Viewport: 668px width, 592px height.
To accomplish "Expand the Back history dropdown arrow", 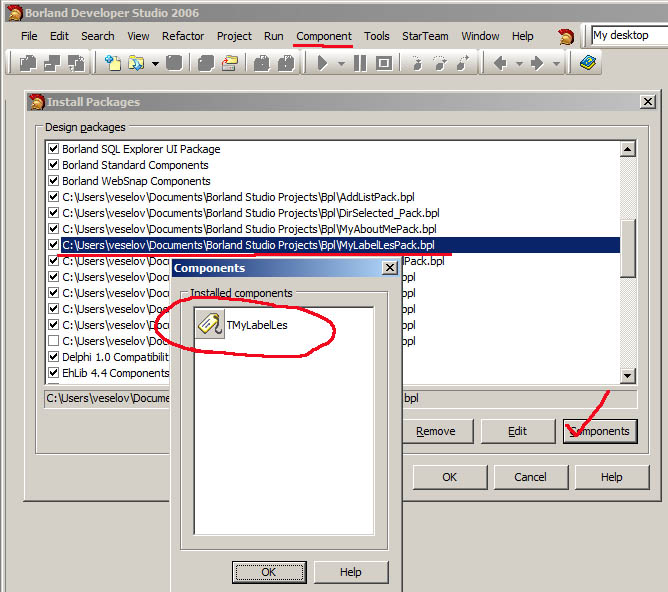I will (x=519, y=64).
